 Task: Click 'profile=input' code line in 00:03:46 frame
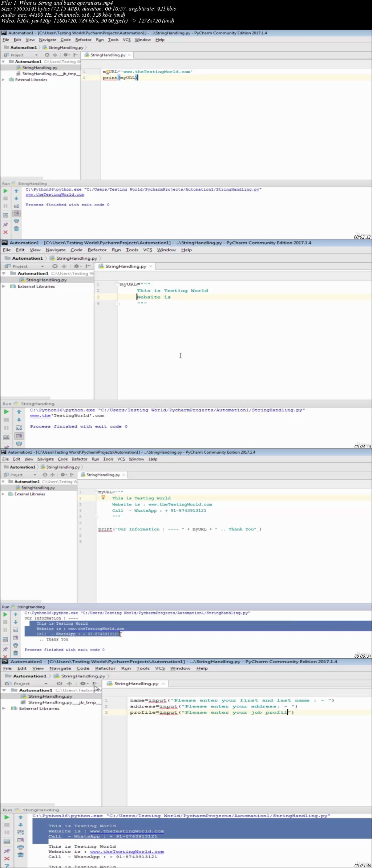point(211,712)
